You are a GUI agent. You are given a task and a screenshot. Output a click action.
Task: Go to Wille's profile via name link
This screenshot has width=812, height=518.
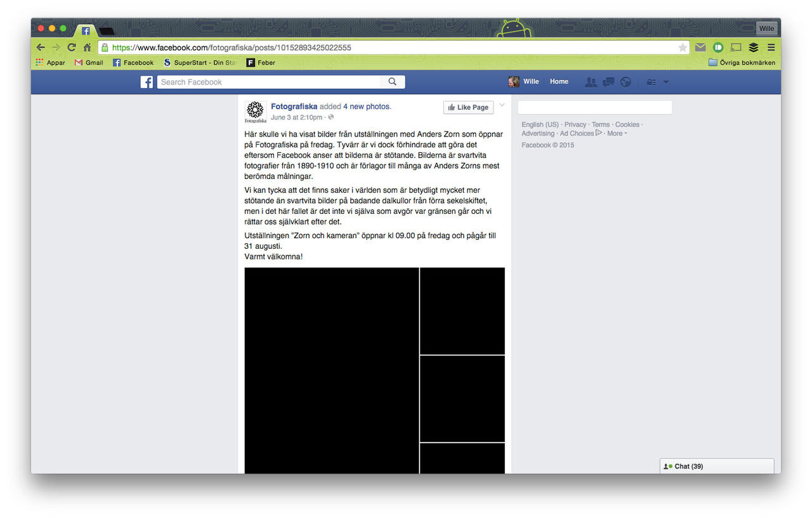click(531, 82)
